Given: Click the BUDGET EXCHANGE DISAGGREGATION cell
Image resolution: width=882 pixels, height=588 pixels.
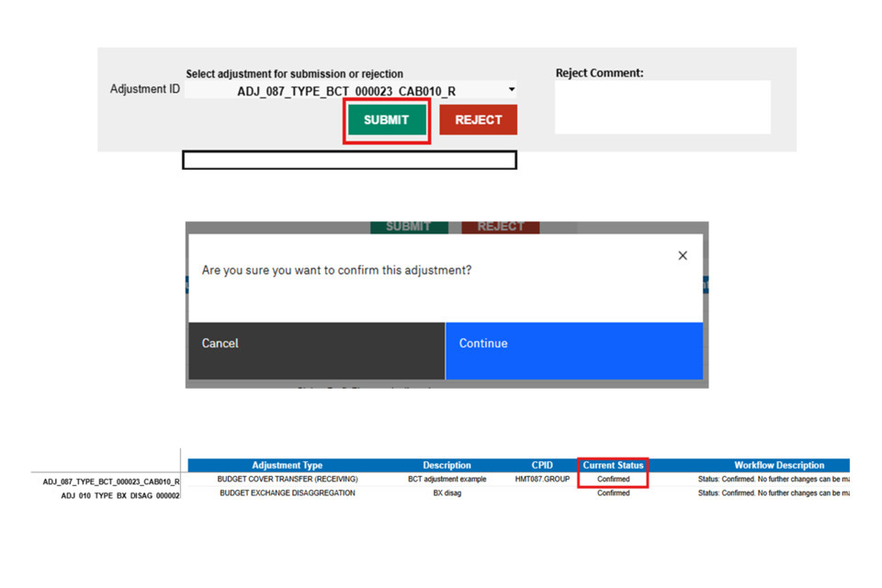Looking at the screenshot, I should (288, 493).
